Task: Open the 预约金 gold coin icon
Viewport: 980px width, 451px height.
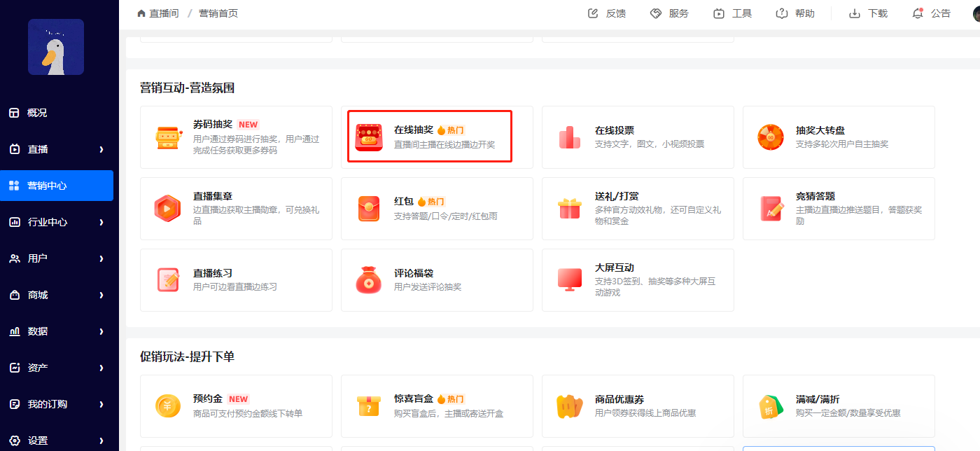Action: (168, 406)
